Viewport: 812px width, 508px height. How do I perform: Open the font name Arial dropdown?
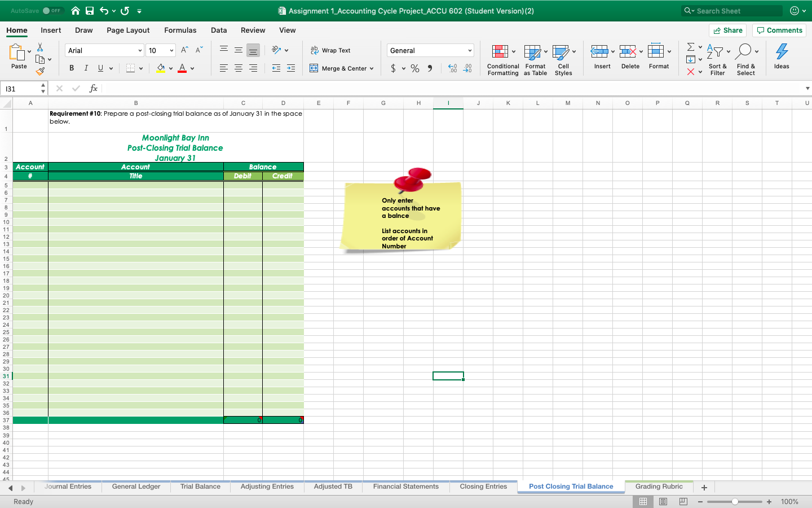tap(140, 51)
